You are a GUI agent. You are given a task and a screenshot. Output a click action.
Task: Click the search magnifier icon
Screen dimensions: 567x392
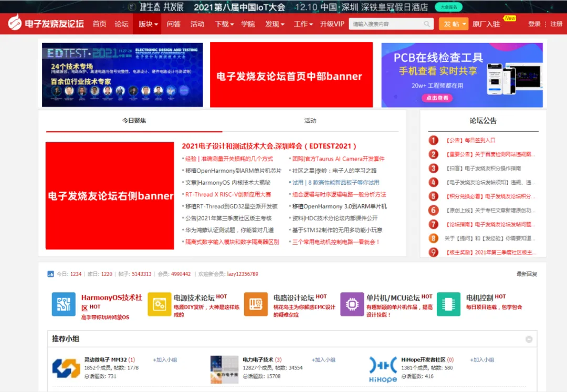click(x=427, y=24)
